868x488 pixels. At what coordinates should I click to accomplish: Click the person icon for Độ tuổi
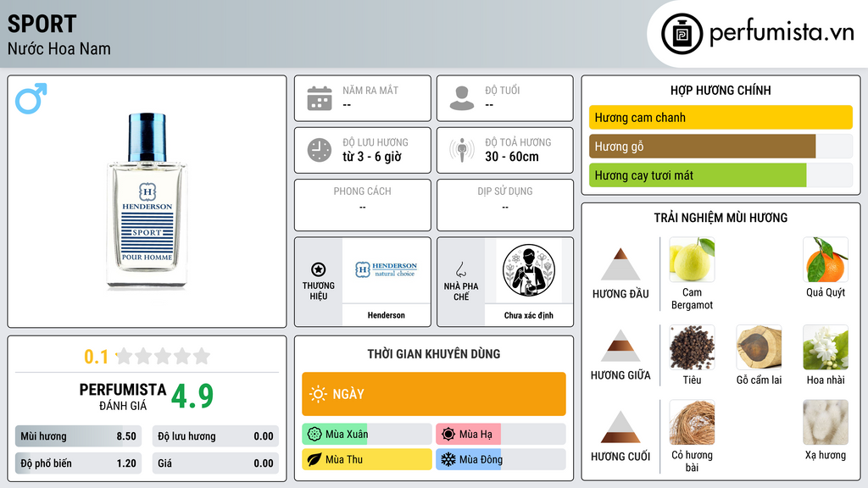462,98
